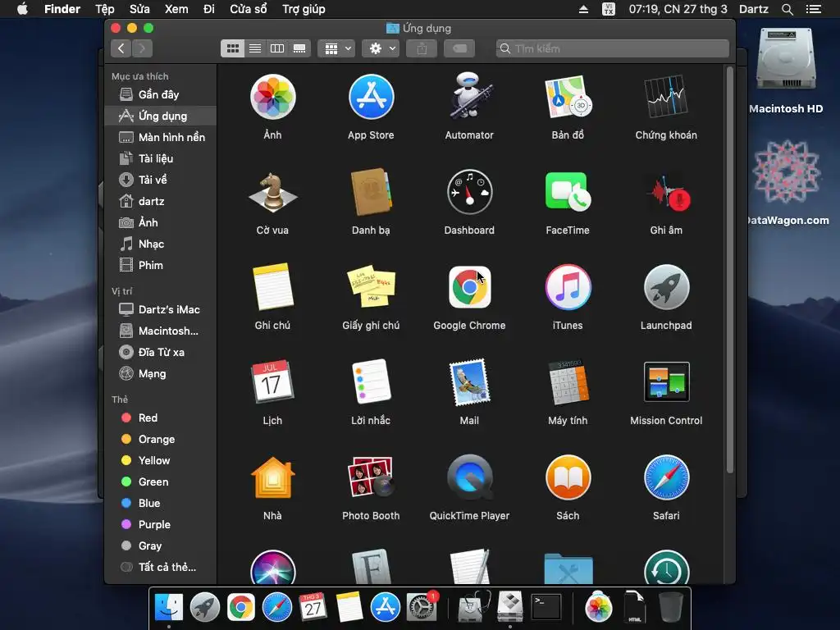840x630 pixels.
Task: Go forward with the forward arrow
Action: click(142, 48)
